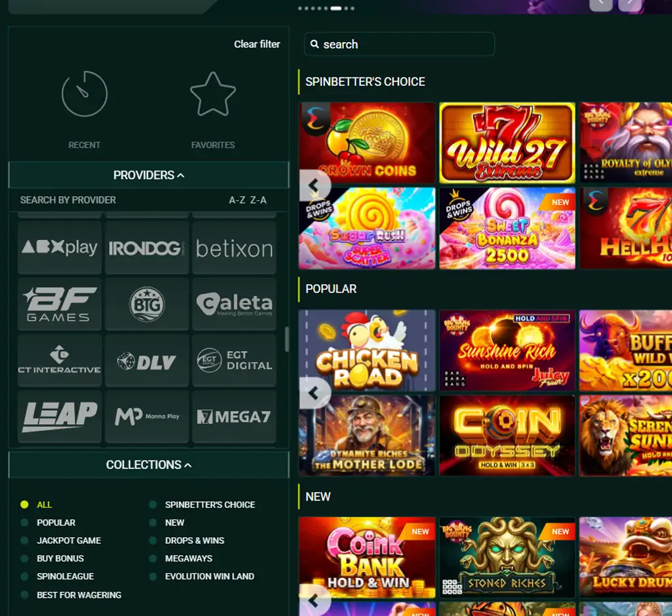Filter by BF Games provider logo
The image size is (672, 616).
coord(60,304)
